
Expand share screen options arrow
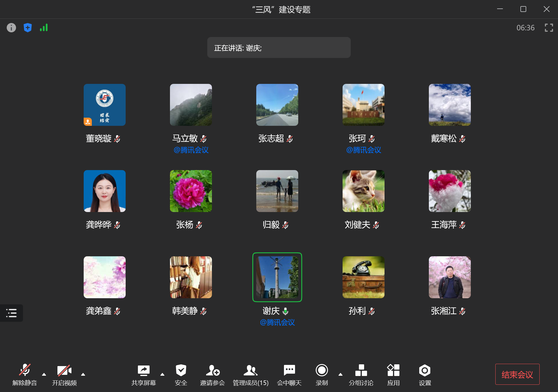tap(162, 374)
